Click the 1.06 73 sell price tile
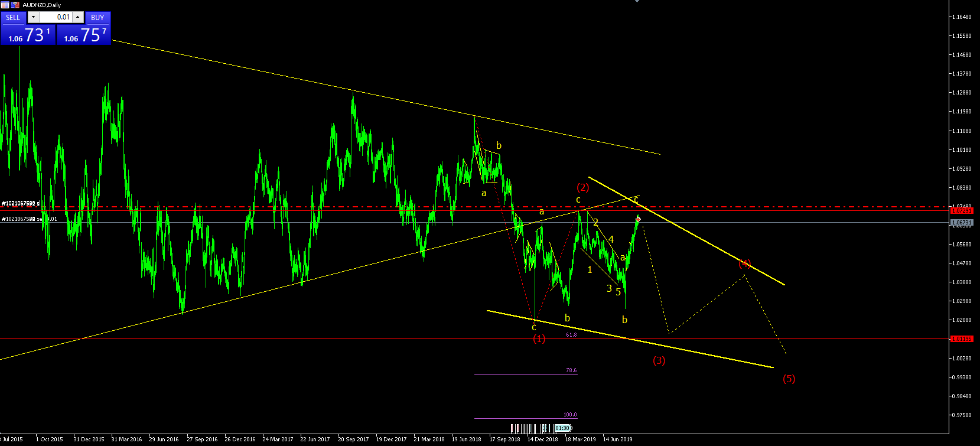980x446 pixels. click(x=28, y=34)
